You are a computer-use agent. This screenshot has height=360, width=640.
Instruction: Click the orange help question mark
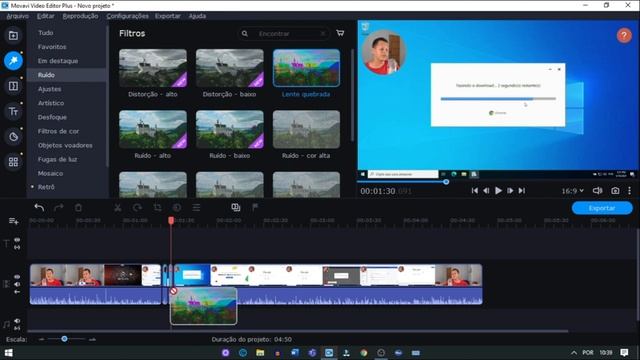tap(624, 36)
